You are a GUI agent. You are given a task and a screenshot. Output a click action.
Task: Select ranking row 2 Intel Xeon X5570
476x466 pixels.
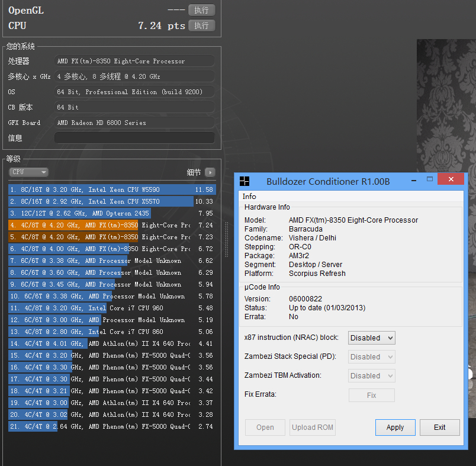[112, 201]
